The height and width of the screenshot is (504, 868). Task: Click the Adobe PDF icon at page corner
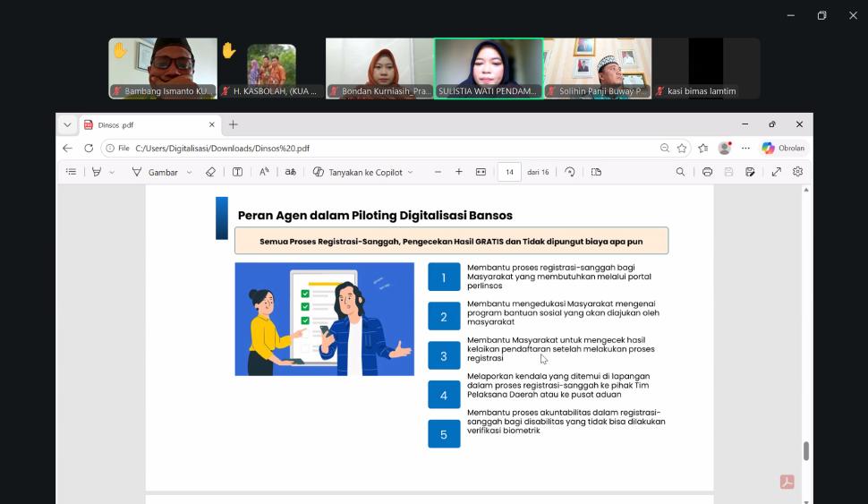[787, 482]
